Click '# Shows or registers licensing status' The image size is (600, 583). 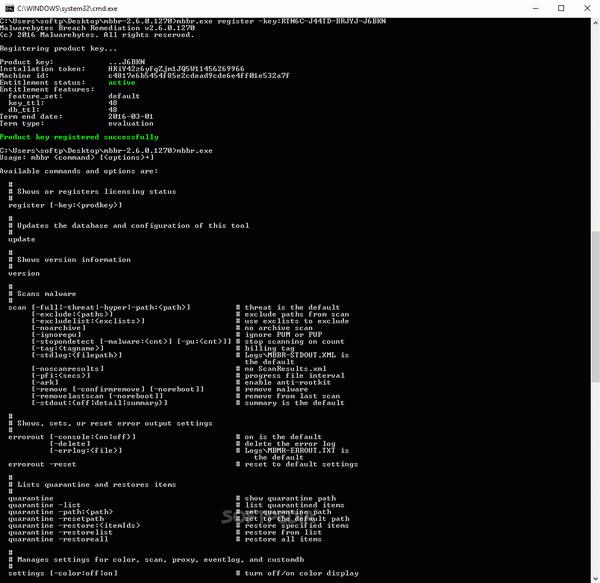pyautogui.click(x=92, y=192)
